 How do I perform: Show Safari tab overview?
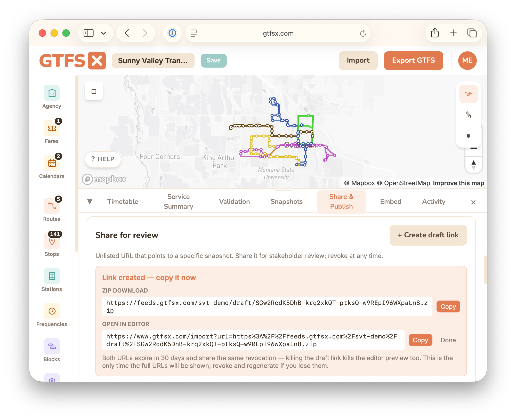pos(472,33)
